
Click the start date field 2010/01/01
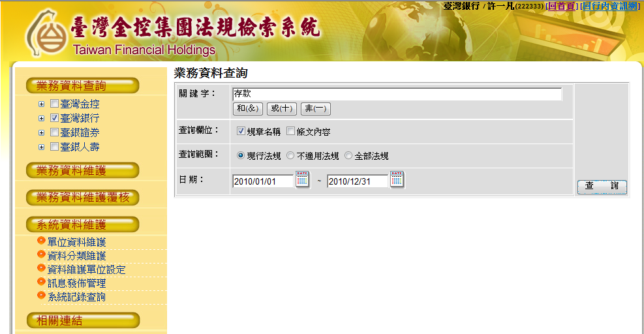263,181
